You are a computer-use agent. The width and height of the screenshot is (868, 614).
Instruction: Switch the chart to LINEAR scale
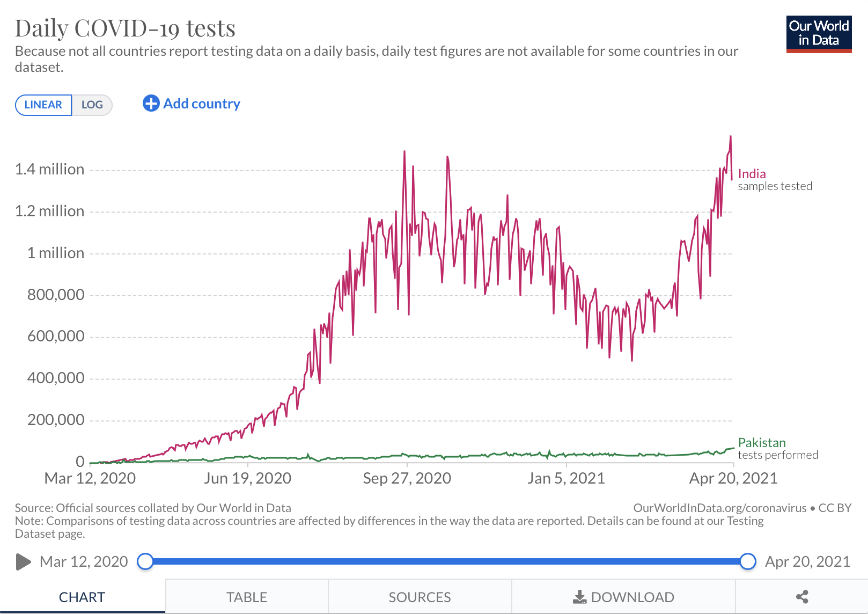pos(43,105)
